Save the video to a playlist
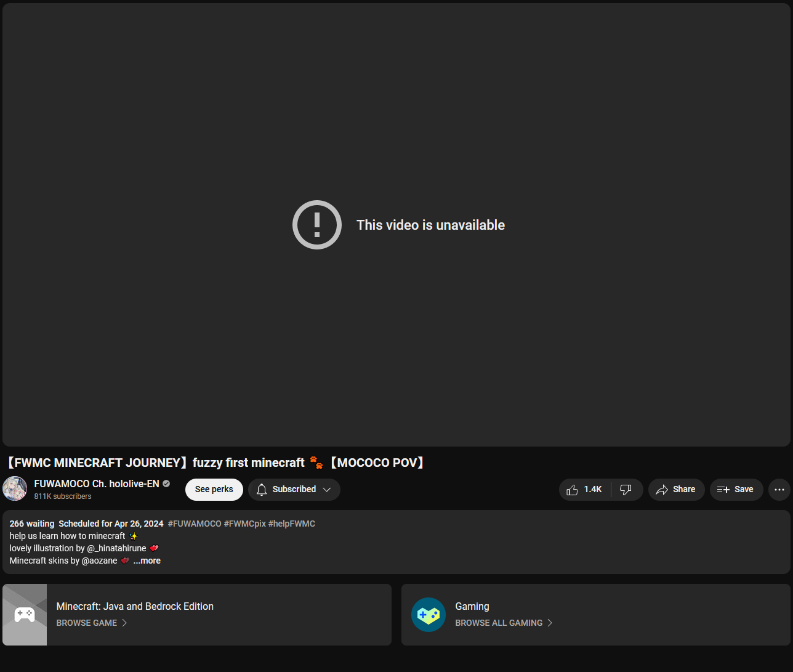Viewport: 793px width, 672px height. (x=736, y=490)
